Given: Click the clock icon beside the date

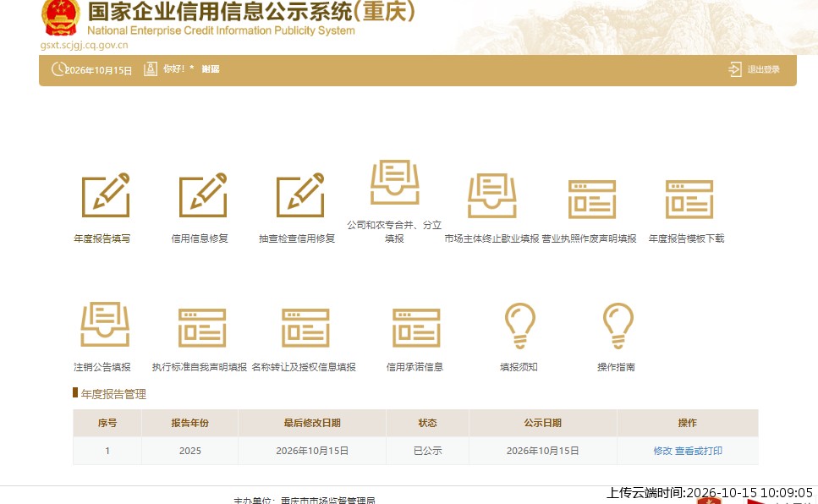Looking at the screenshot, I should pos(58,68).
